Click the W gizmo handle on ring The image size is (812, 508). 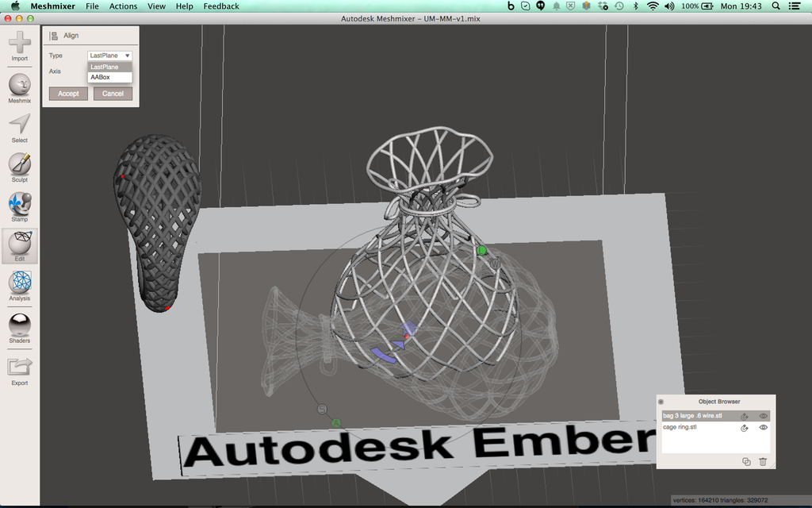pos(495,264)
